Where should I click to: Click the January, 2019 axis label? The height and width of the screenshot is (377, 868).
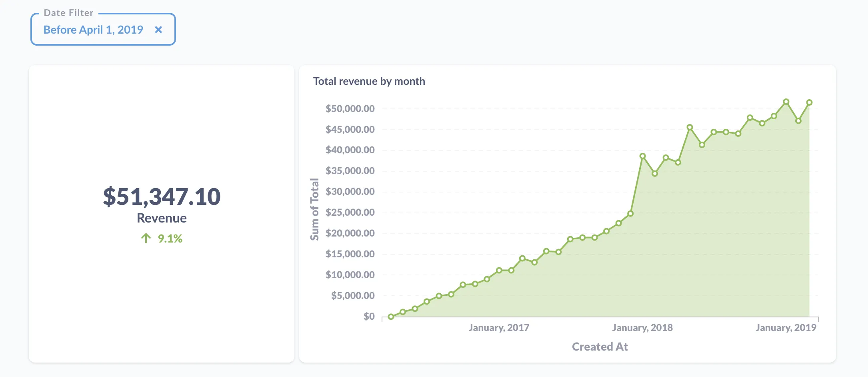pyautogui.click(x=785, y=327)
